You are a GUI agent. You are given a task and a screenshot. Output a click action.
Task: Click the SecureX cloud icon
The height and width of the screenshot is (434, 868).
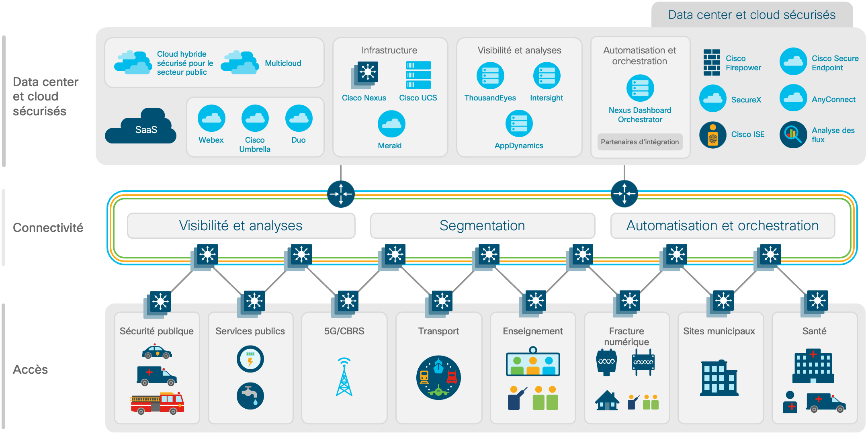pyautogui.click(x=713, y=98)
